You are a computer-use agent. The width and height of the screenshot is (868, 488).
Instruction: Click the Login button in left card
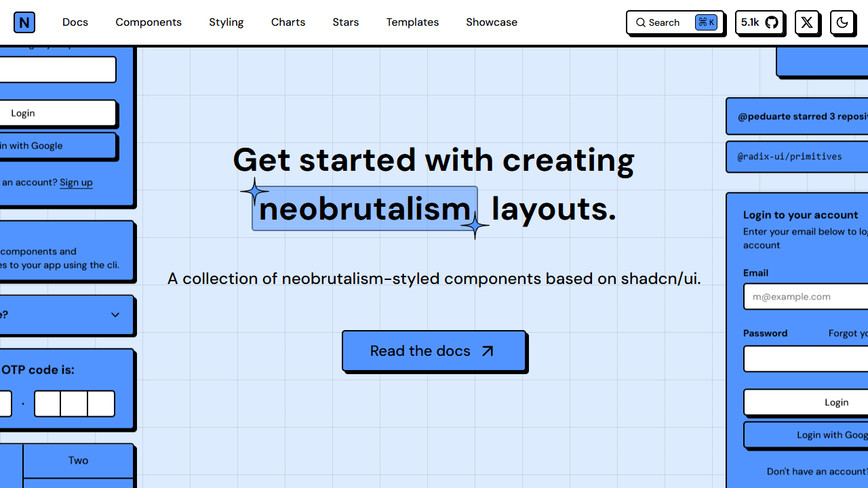[x=58, y=113]
